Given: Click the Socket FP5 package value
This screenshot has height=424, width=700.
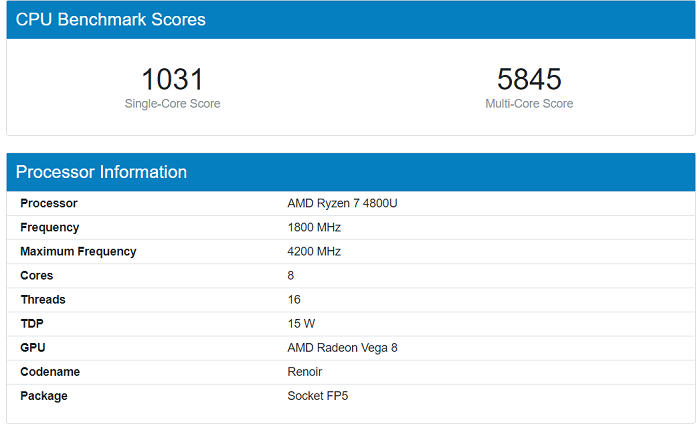Looking at the screenshot, I should 318,396.
